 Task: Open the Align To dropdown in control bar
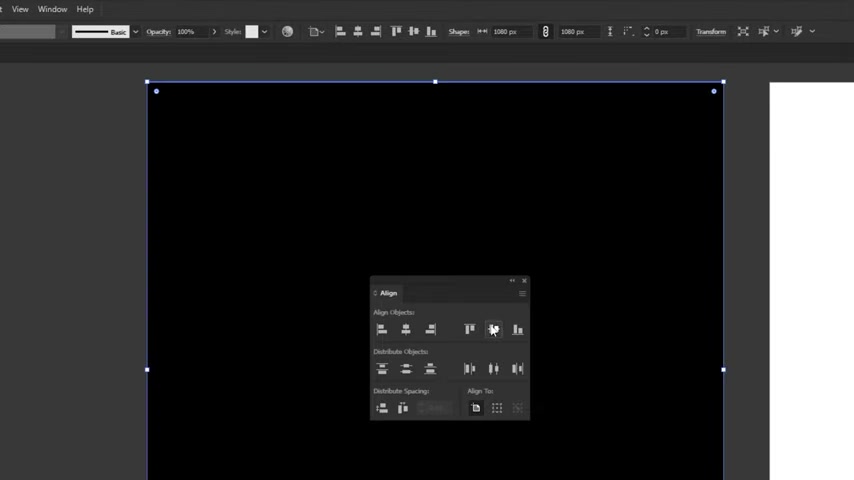tap(316, 32)
